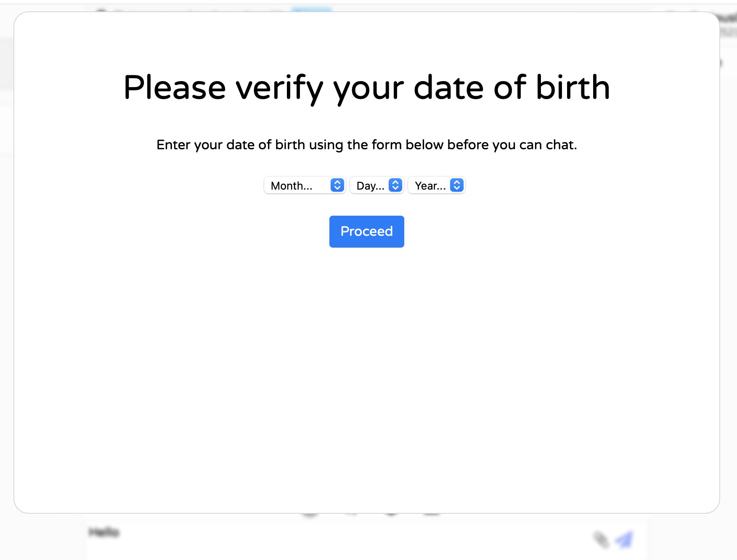Submit the date of birth with Proceed
Screen dimensions: 737x560
[366, 232]
